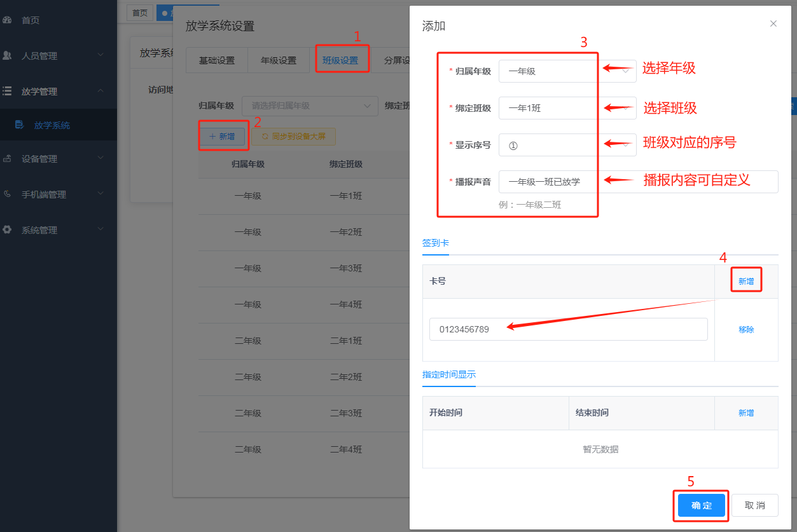Click the 同步到设备大屏 sync icon
This screenshot has height=532, width=797.
261,137
